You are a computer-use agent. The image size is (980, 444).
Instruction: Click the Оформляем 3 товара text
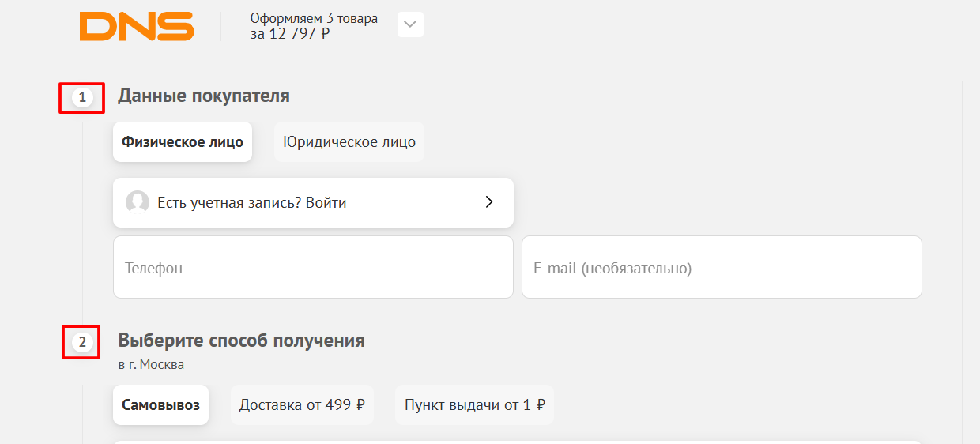[314, 18]
